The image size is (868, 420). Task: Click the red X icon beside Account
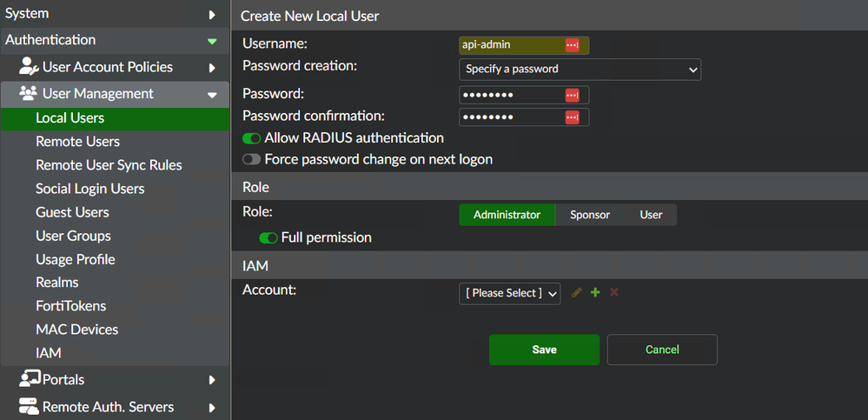[x=614, y=293]
